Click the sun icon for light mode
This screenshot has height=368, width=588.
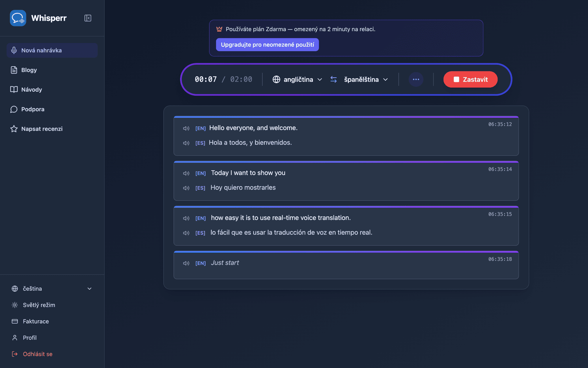15,305
